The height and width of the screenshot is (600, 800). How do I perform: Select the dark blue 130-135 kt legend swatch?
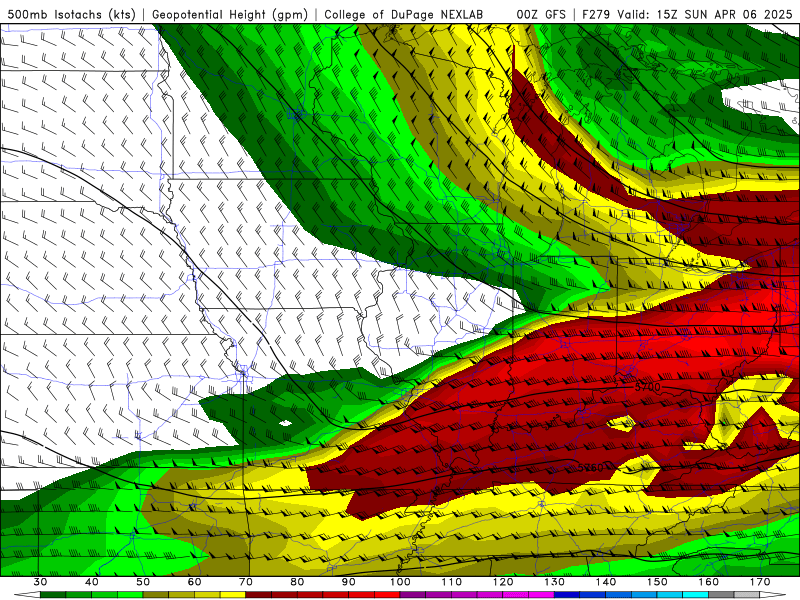[567, 595]
